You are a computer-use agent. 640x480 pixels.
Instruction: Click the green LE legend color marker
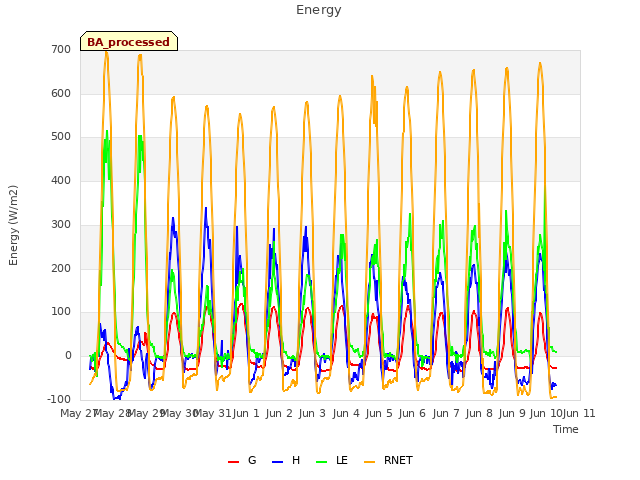(x=322, y=462)
